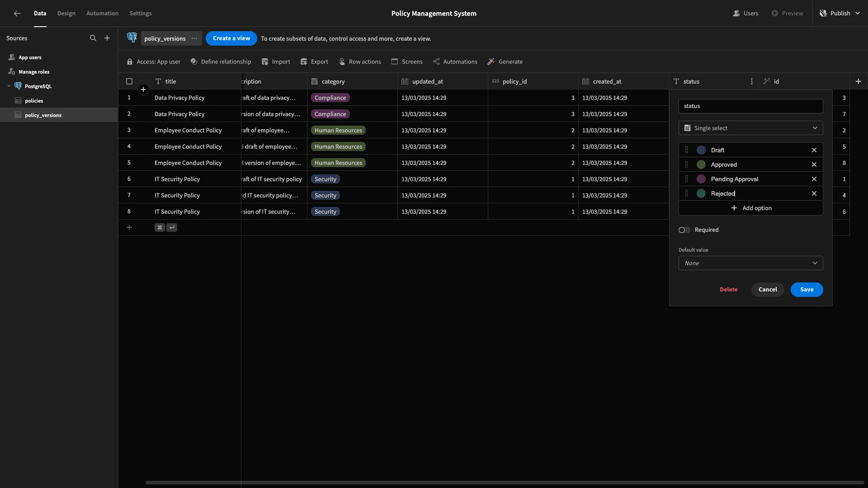Image resolution: width=868 pixels, height=488 pixels.
Task: Click the policy_id column header
Action: click(533, 81)
